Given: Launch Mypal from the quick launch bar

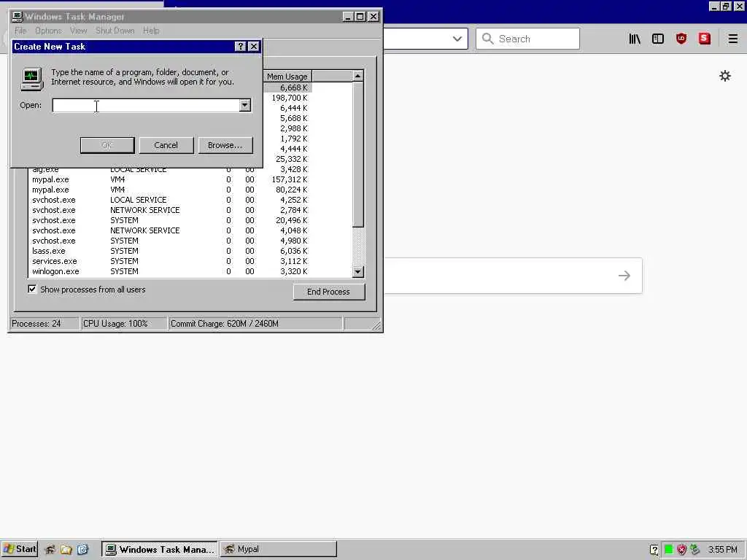Looking at the screenshot, I should tap(50, 550).
